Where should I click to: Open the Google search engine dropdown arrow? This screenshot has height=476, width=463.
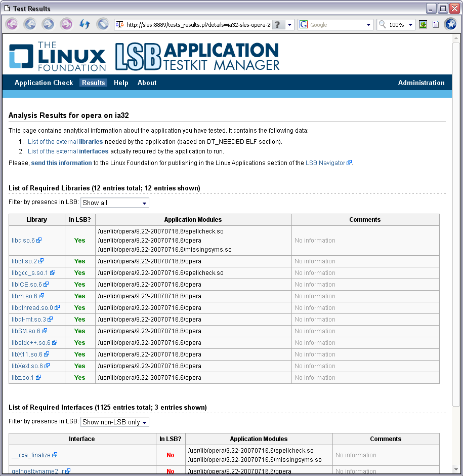click(368, 25)
